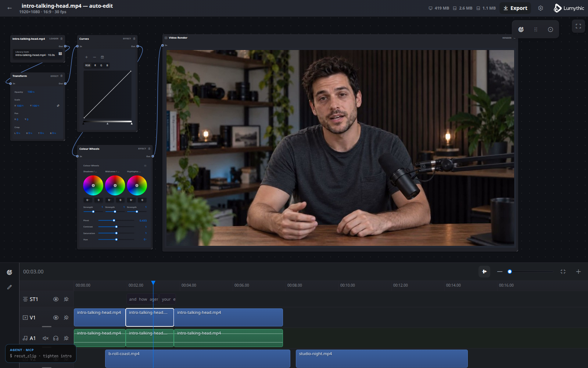Click the timeline zoom slider handle
The image size is (588, 368).
(x=510, y=272)
